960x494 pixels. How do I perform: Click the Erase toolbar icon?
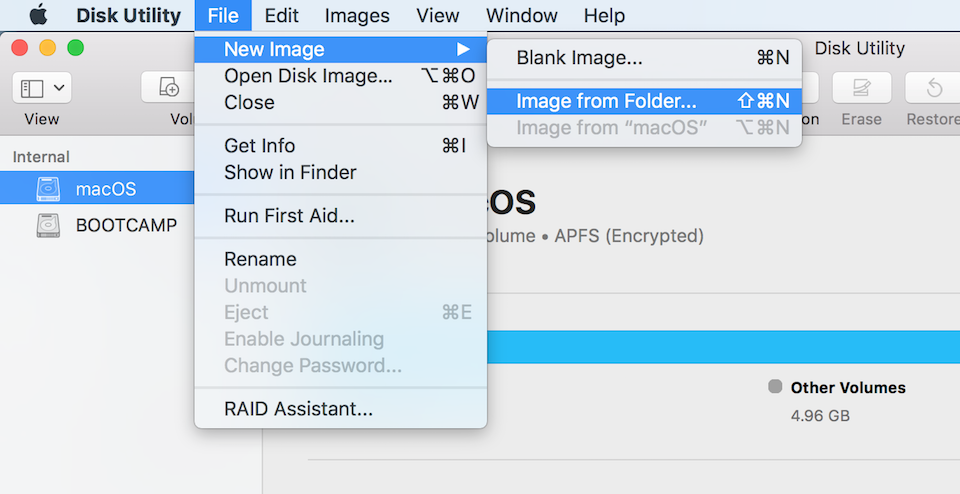861,88
